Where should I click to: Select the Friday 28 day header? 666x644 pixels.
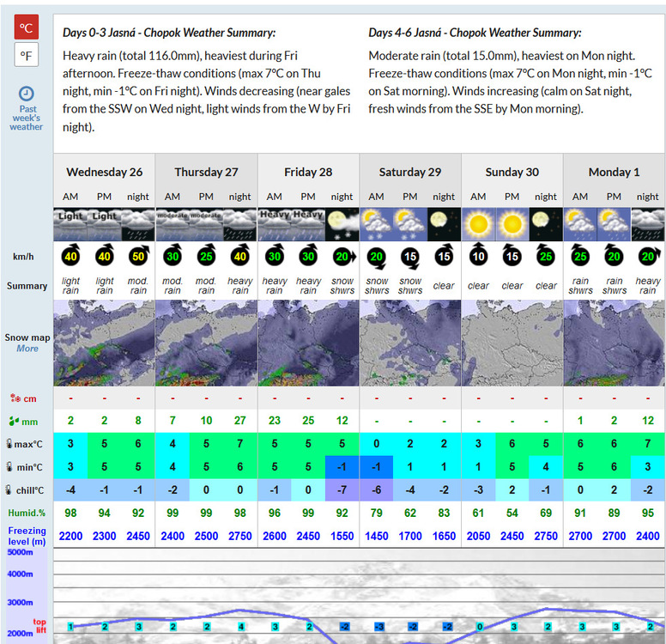(308, 172)
